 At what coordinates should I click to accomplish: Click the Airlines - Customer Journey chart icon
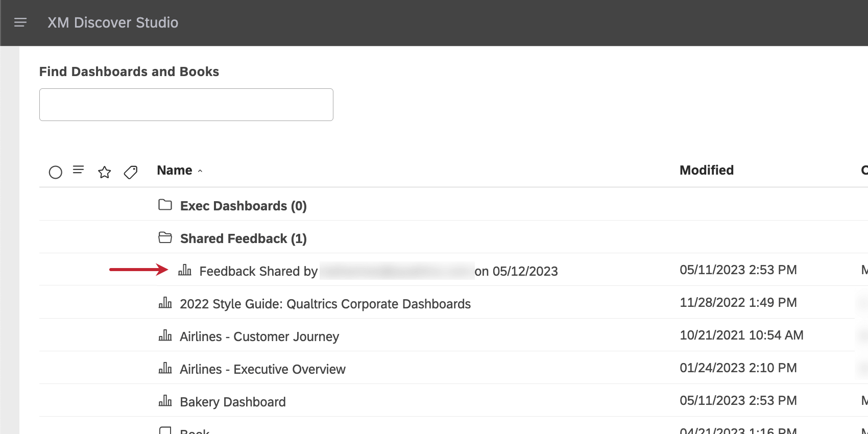click(165, 335)
